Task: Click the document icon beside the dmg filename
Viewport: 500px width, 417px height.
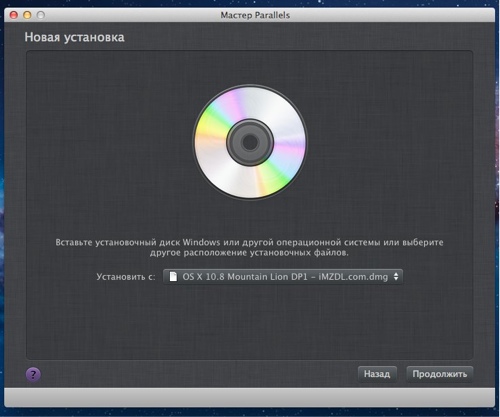Action: [x=173, y=277]
